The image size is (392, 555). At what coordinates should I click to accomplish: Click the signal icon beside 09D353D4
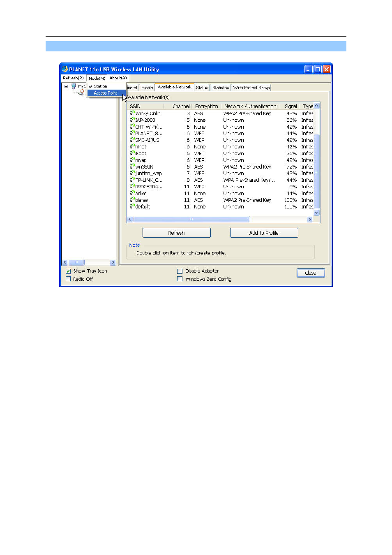pyautogui.click(x=132, y=186)
